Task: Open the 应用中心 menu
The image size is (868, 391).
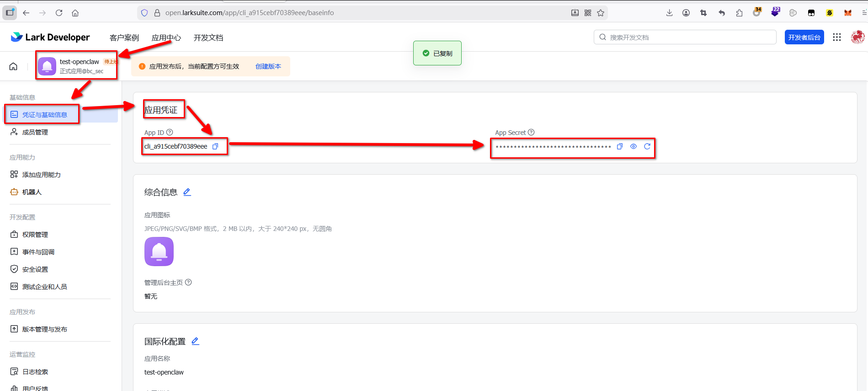Action: point(166,37)
